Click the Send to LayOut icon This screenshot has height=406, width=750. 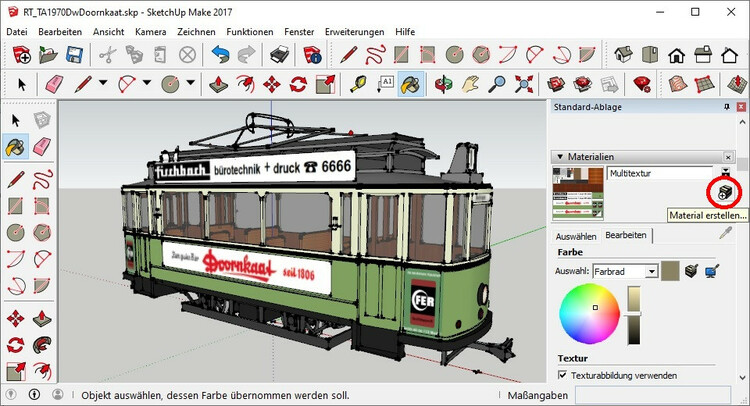(x=609, y=84)
